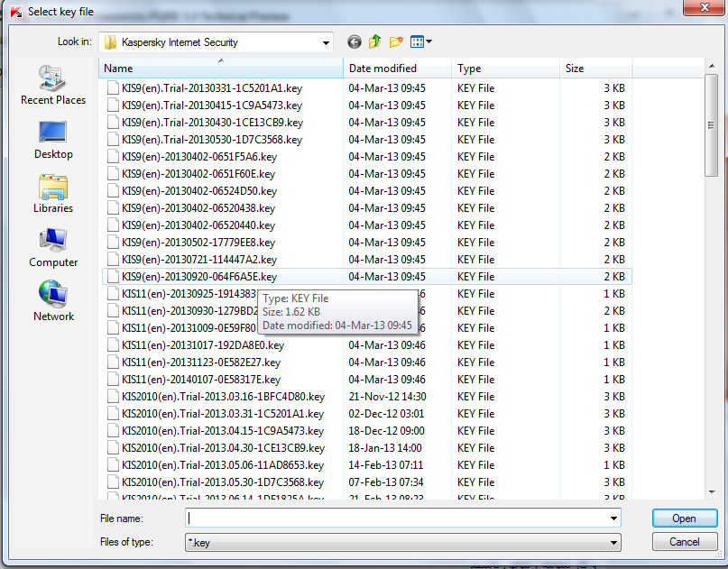Click the file icon of KIS9(en)-20130402-06520440.key
Viewport: 728px width, 569px height.
(x=113, y=225)
